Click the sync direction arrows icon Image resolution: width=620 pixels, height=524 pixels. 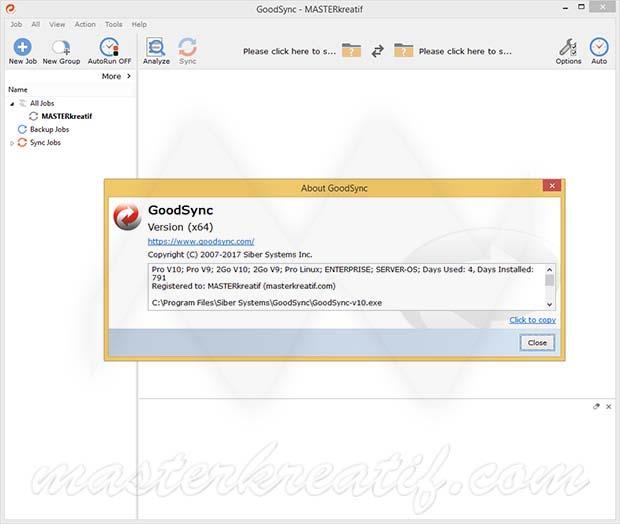click(x=378, y=51)
